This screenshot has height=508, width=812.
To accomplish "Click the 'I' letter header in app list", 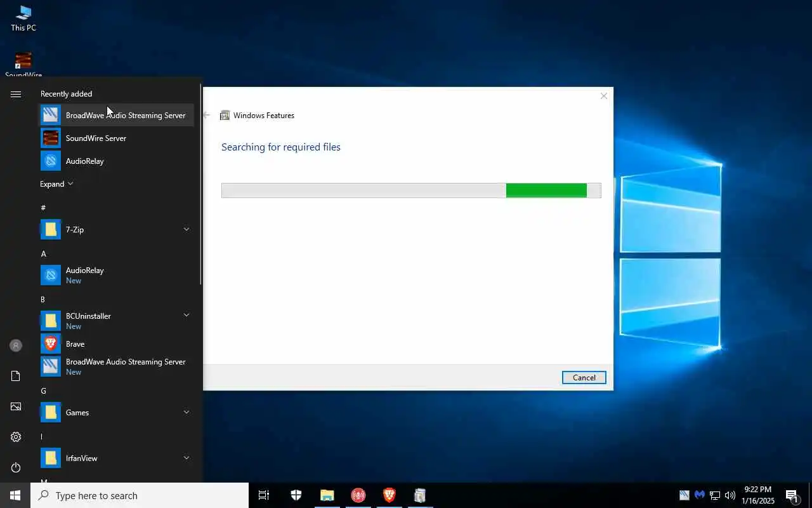I will (42, 436).
